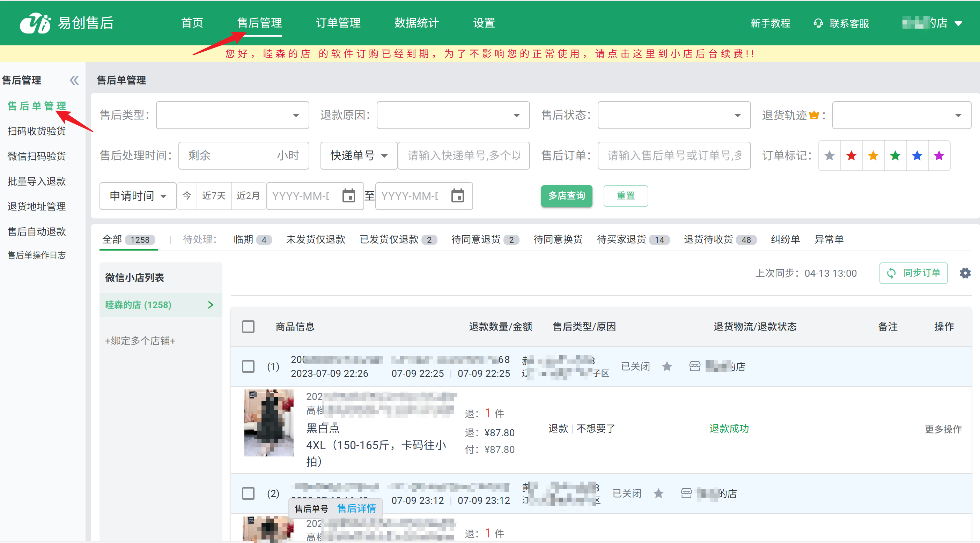Click the 售后订单 number input field
This screenshot has width=980, height=543.
674,156
